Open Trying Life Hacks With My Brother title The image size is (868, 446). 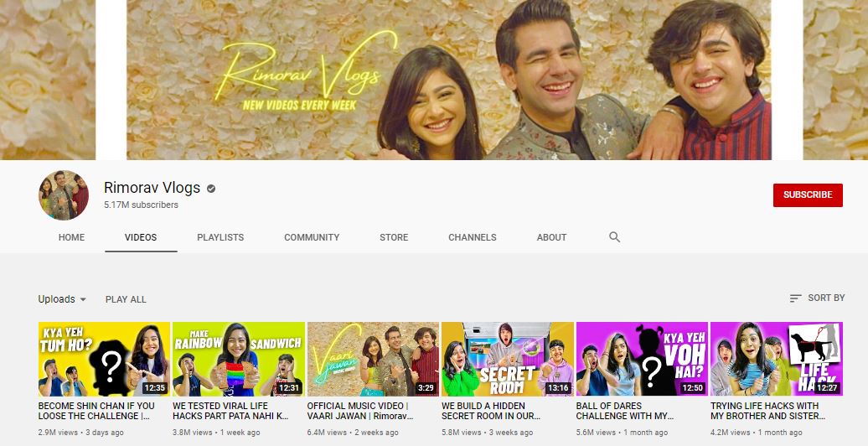pyautogui.click(x=767, y=411)
